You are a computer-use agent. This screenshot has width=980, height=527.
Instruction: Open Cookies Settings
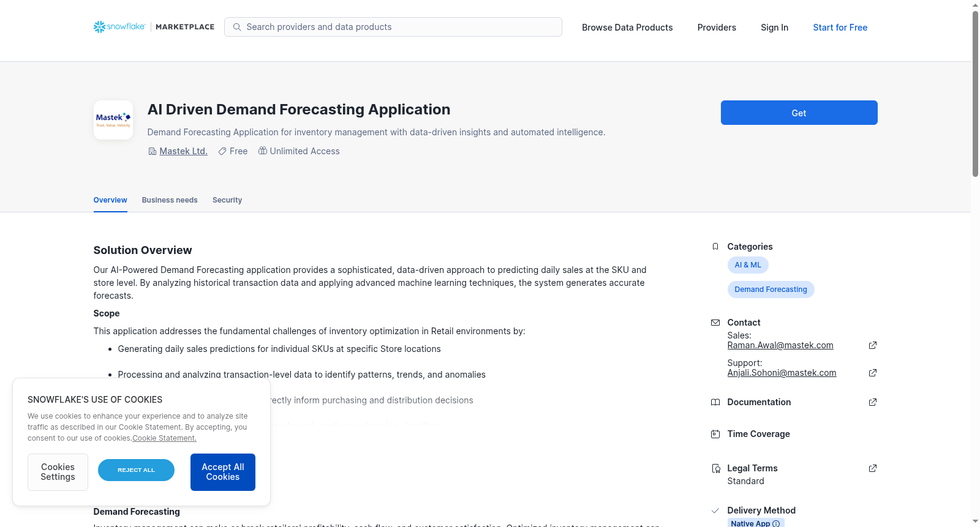point(58,472)
